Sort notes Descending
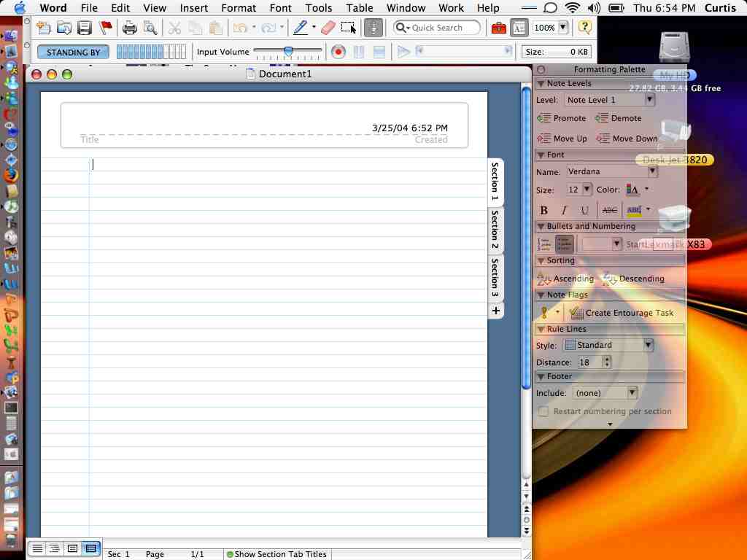The image size is (747, 560). [x=633, y=279]
